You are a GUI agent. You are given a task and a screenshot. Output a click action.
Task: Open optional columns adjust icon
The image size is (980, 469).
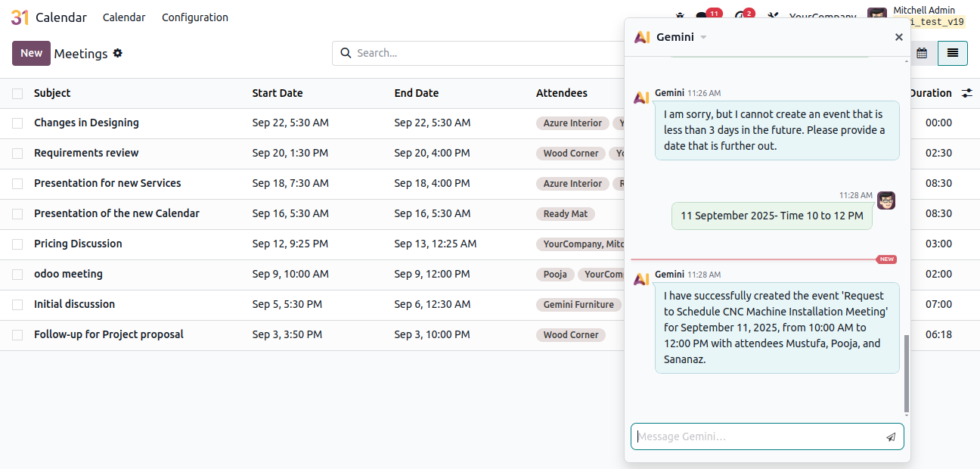(966, 93)
